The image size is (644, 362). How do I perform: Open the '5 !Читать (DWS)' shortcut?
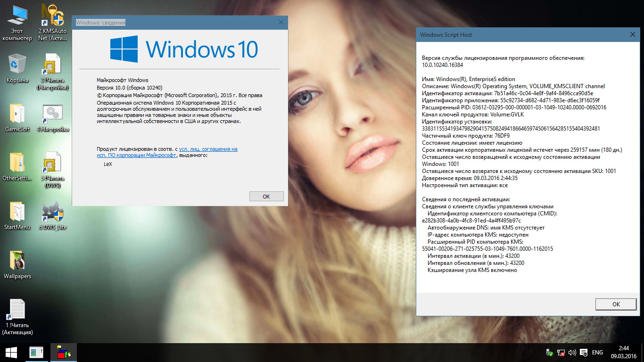[52, 164]
